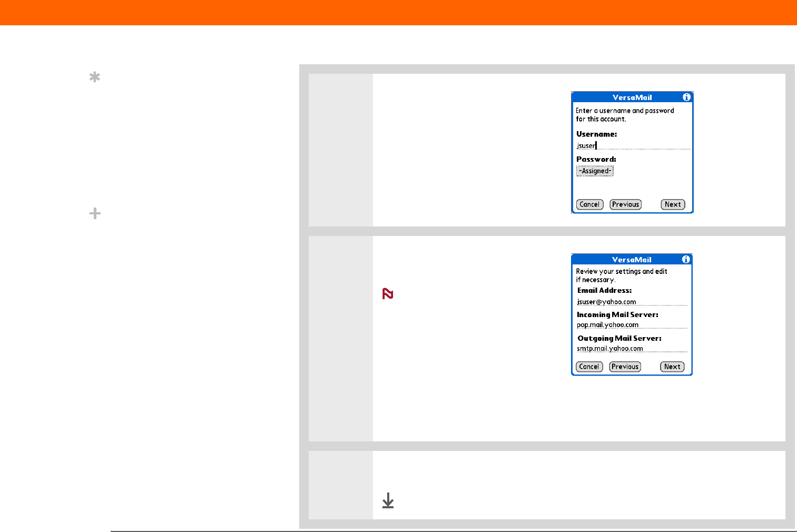Click the 'Email Address:' label
Image resolution: width=797 pixels, height=532 pixels.
click(604, 290)
